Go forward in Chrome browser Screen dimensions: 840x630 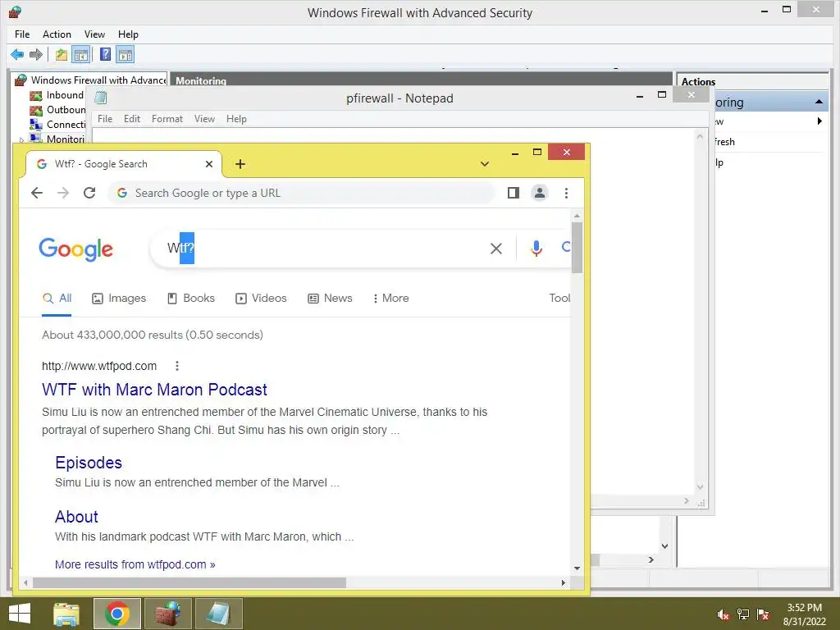point(62,193)
